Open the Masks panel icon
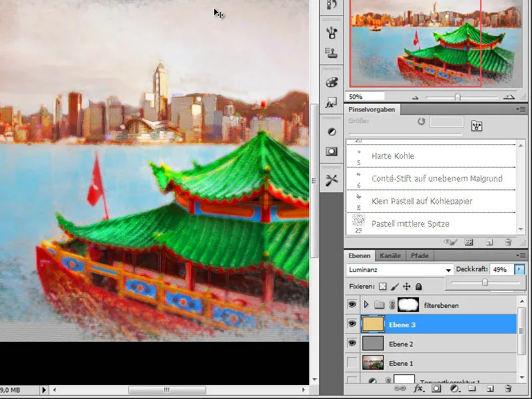532x399 pixels. pyautogui.click(x=331, y=152)
